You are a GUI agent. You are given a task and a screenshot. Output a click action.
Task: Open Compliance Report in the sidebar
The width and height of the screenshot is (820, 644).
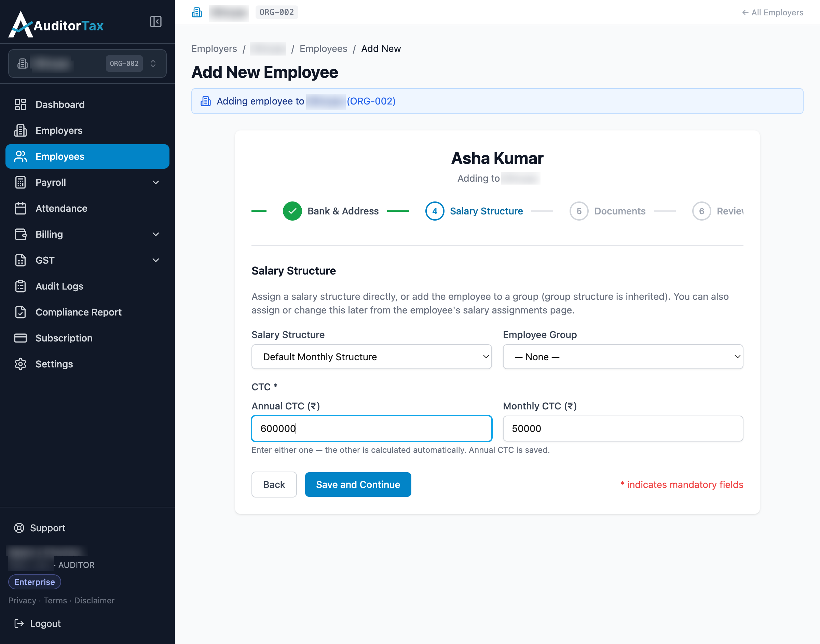(x=87, y=312)
